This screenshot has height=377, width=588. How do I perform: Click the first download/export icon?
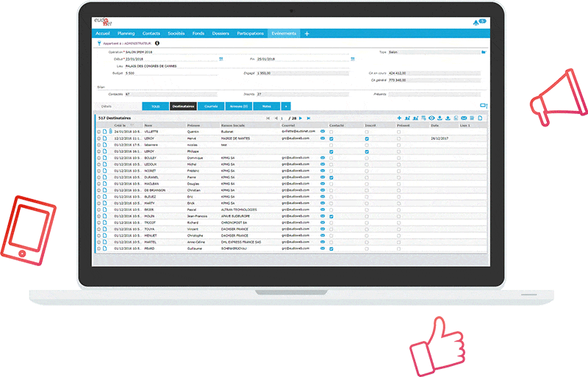[440, 118]
